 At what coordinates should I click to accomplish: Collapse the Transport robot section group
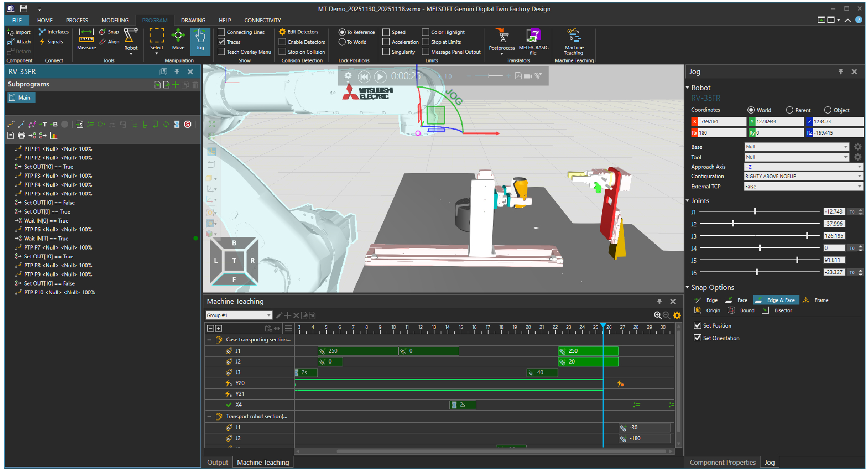[x=209, y=417]
